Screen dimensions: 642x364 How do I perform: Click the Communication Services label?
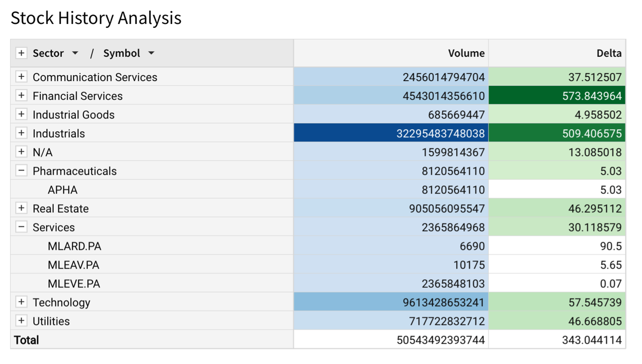[95, 77]
